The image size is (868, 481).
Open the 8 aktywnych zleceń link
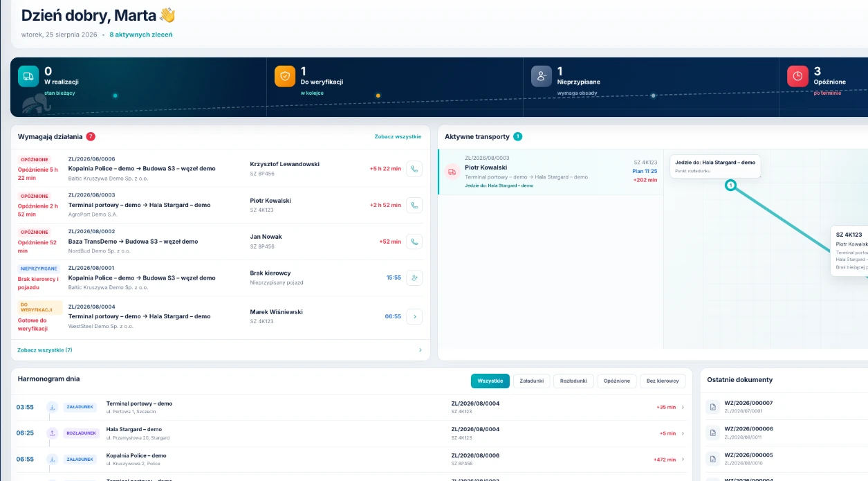point(141,34)
